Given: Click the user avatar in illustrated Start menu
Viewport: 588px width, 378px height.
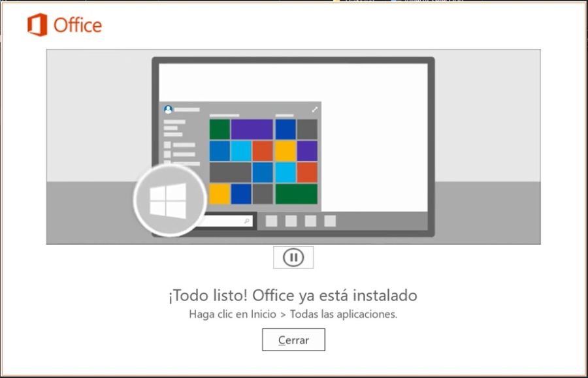Looking at the screenshot, I should click(168, 110).
